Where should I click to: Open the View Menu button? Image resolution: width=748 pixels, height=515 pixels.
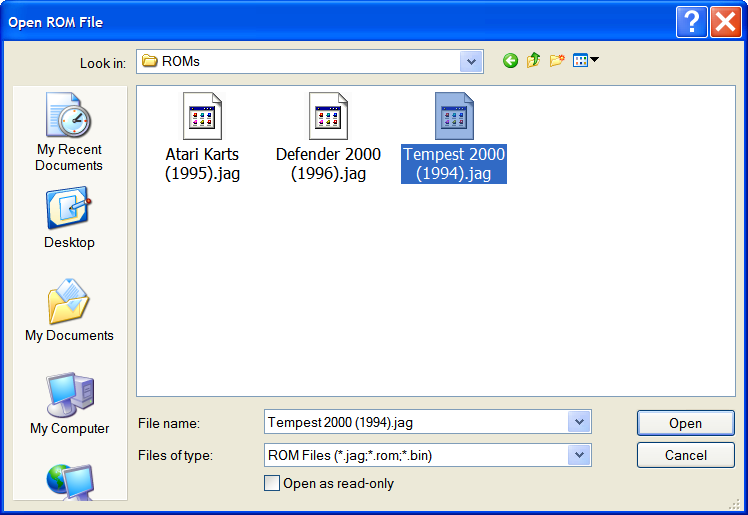click(x=586, y=61)
